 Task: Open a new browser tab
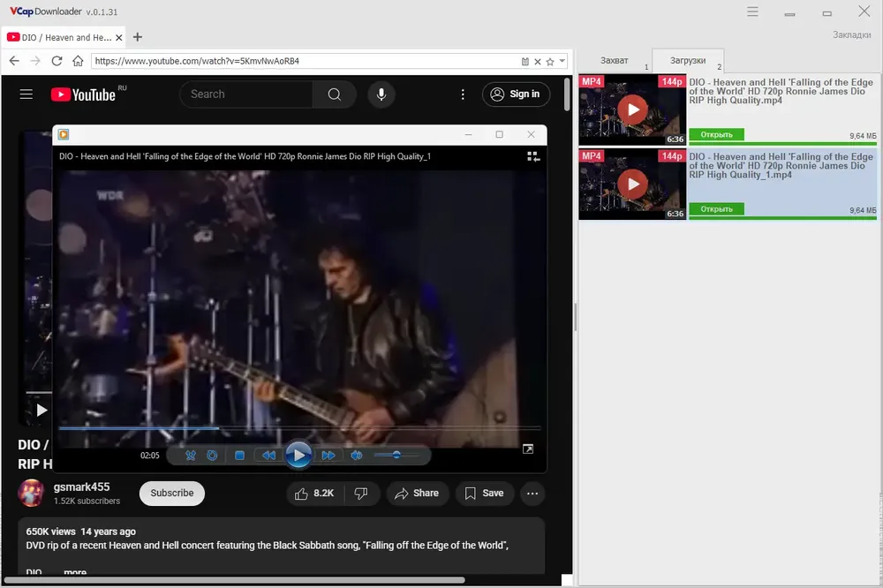pos(138,37)
